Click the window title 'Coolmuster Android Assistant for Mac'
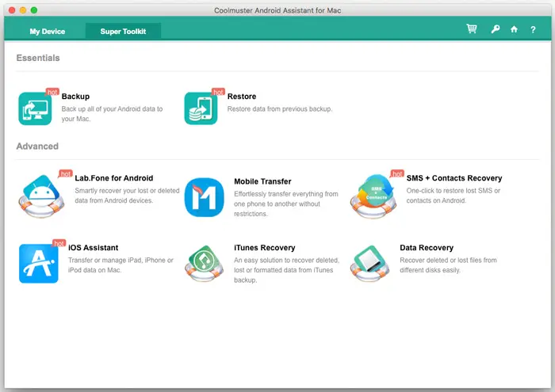 click(x=277, y=10)
